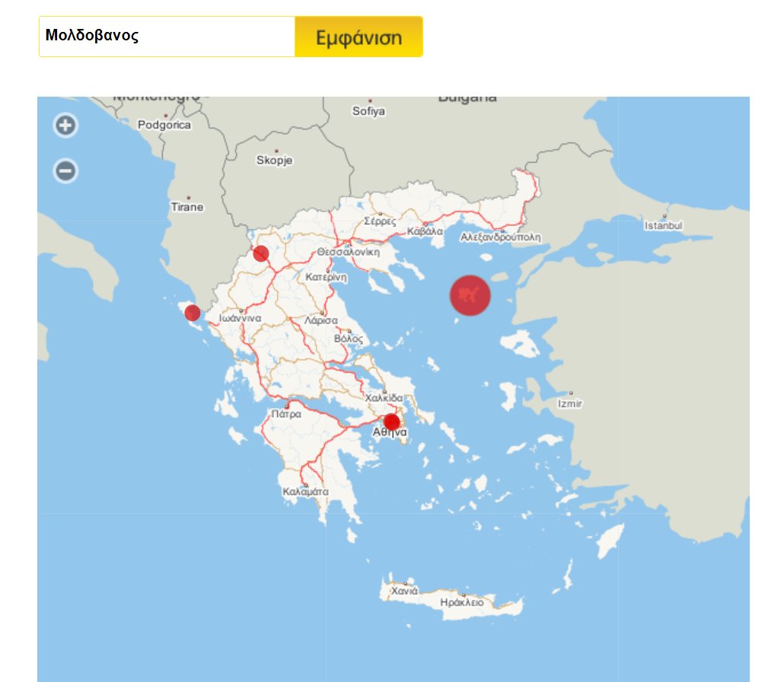The width and height of the screenshot is (784, 682).
Task: Click the Sofiya label on the map
Action: [x=368, y=111]
